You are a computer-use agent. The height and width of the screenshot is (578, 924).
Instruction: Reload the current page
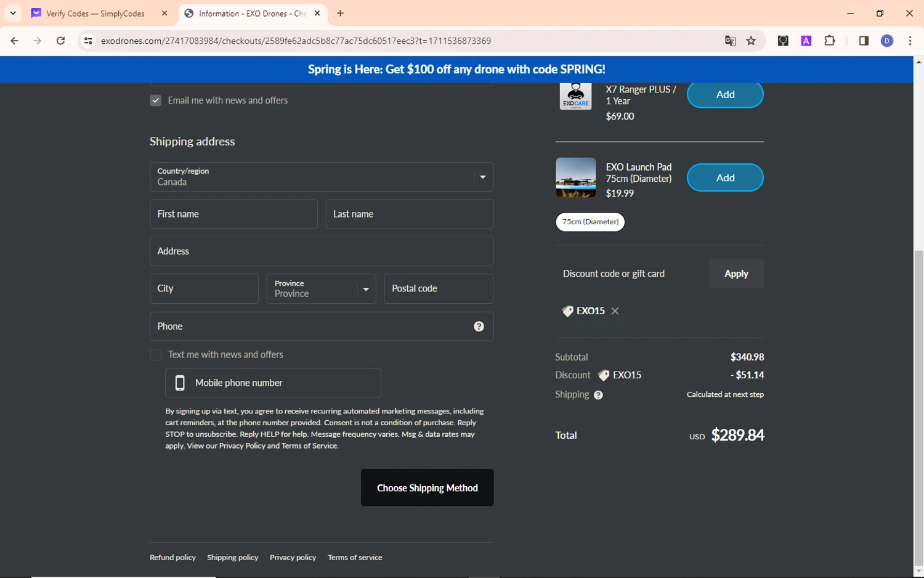pyautogui.click(x=60, y=41)
